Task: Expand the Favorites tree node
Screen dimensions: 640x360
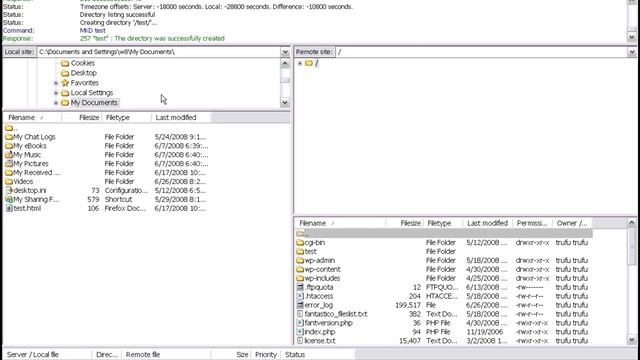Action: [x=56, y=83]
